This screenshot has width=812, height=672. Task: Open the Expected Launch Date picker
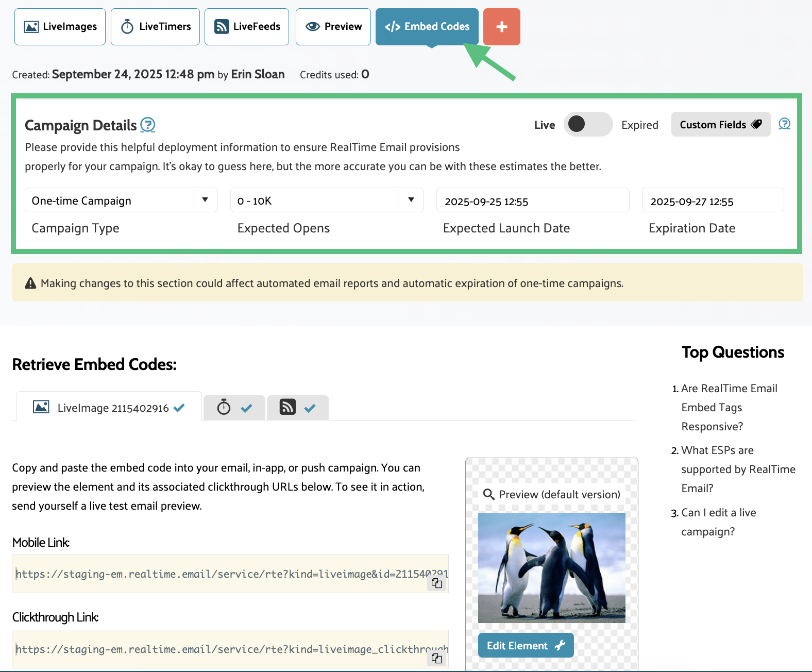(x=532, y=201)
